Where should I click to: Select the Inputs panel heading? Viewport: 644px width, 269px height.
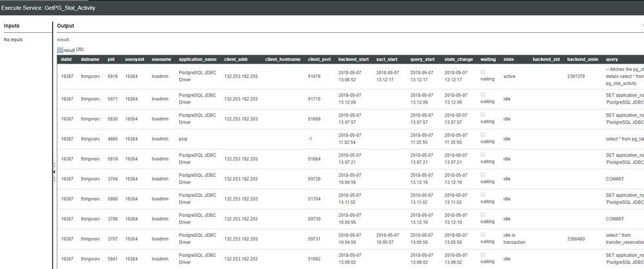12,26
